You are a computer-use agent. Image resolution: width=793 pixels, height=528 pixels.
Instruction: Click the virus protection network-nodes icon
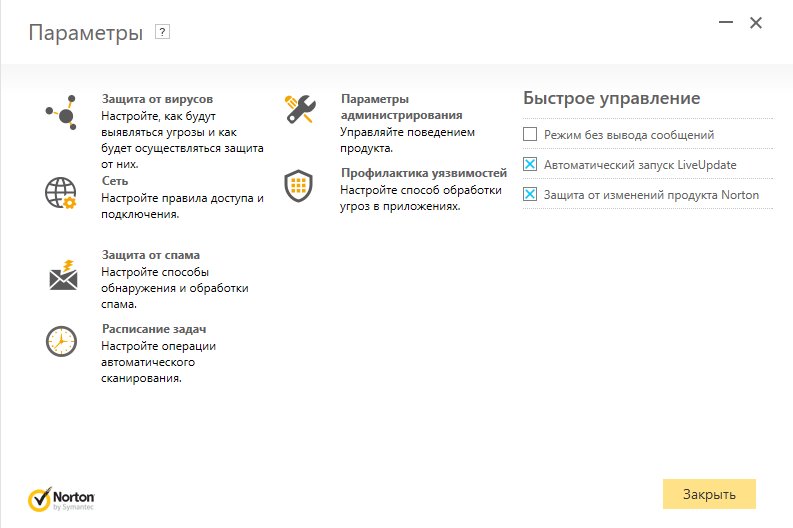[x=61, y=113]
